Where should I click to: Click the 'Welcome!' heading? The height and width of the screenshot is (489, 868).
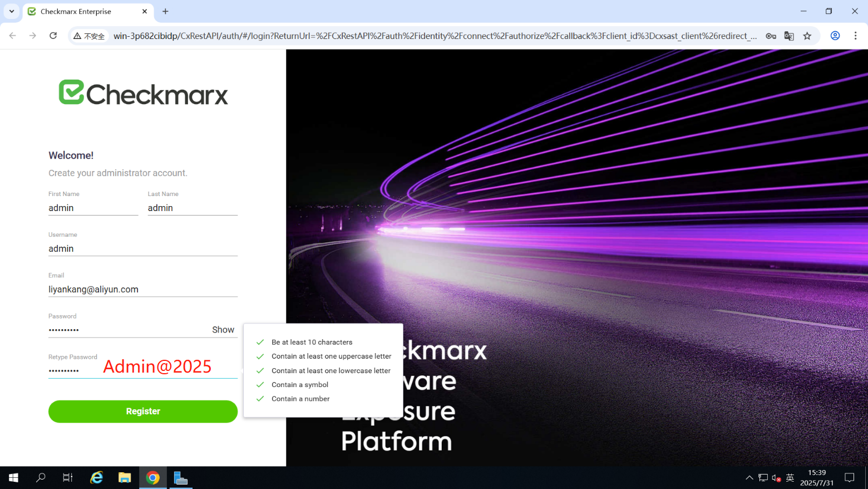(x=71, y=155)
